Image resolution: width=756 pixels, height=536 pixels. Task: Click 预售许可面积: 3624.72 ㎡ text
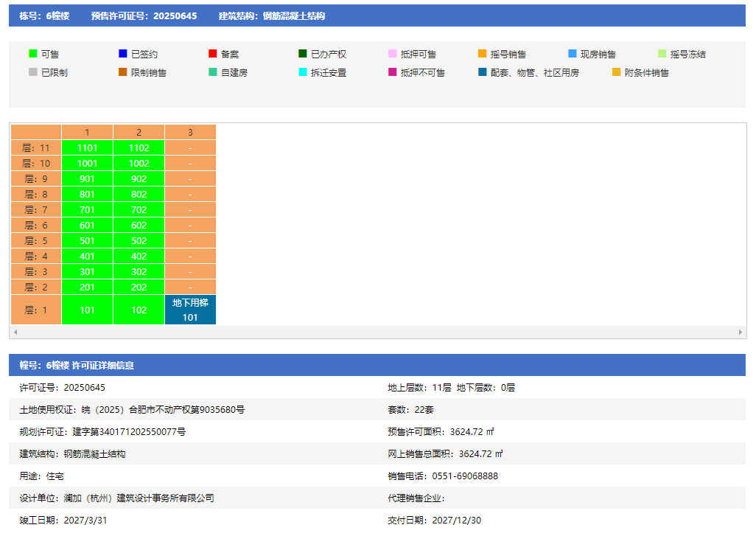click(x=441, y=432)
